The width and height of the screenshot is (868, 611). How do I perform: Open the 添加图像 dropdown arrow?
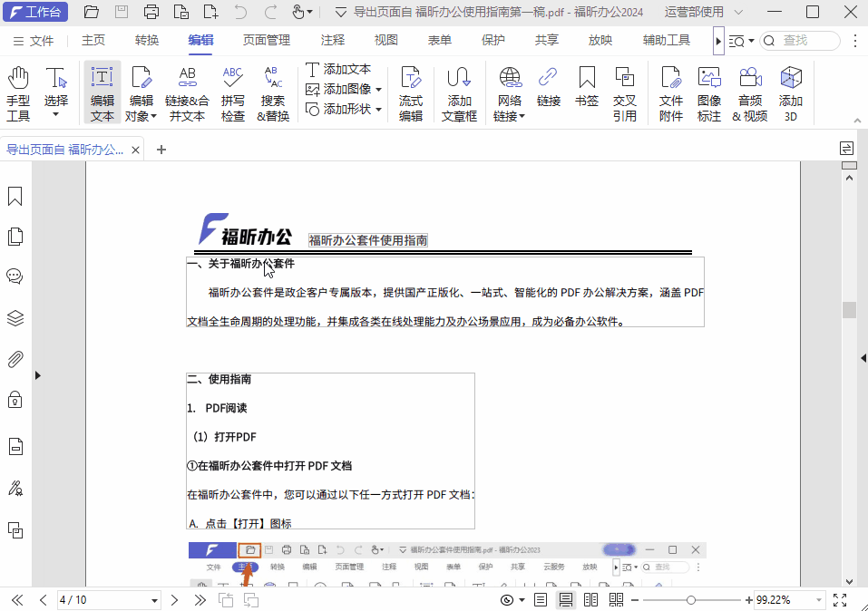tap(380, 90)
